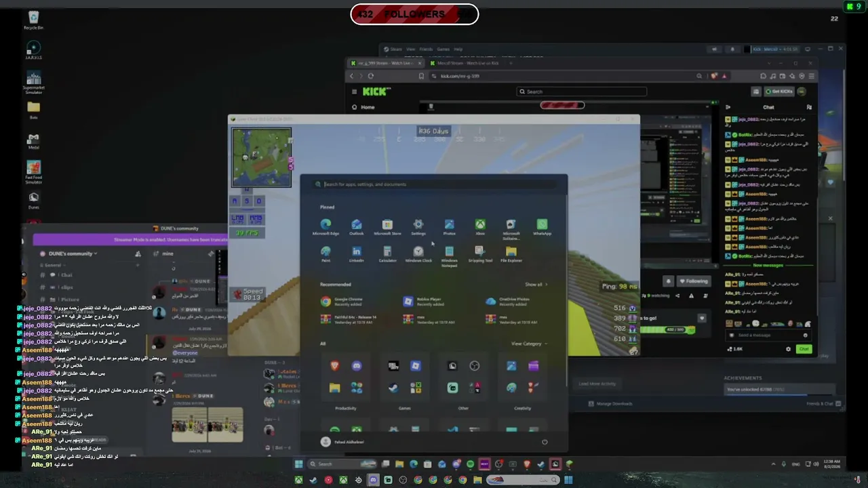
Task: Open Supermarket Simulator desktop shortcut
Action: tap(33, 83)
